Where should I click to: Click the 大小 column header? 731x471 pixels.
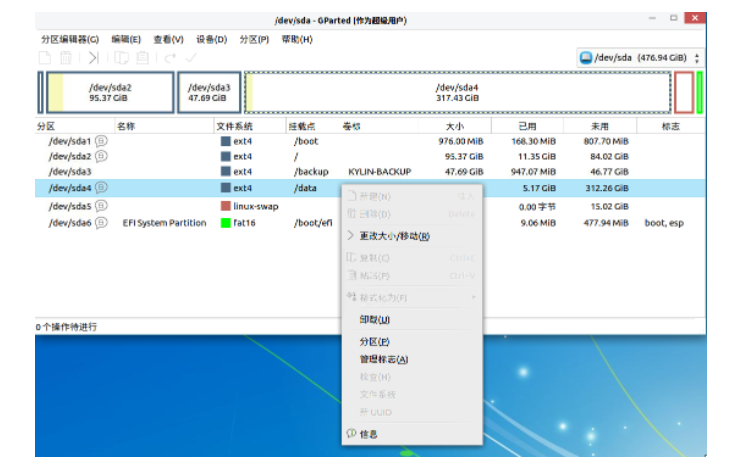pos(455,126)
